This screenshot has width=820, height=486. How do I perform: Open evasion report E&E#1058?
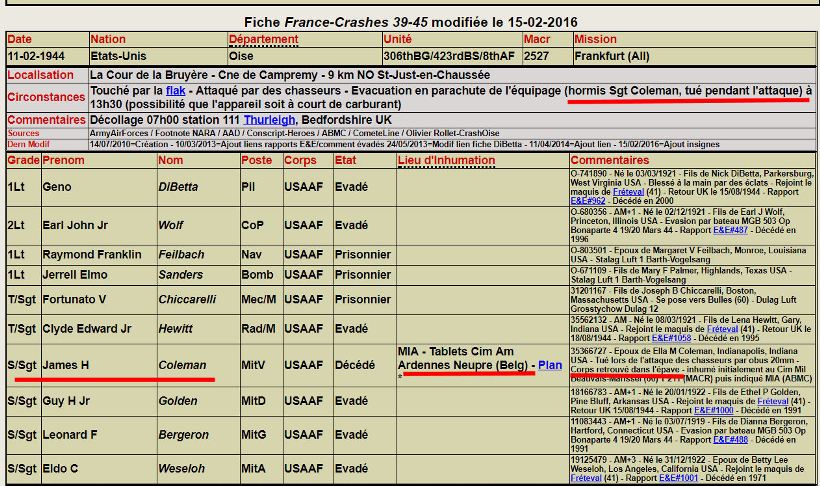tap(671, 338)
